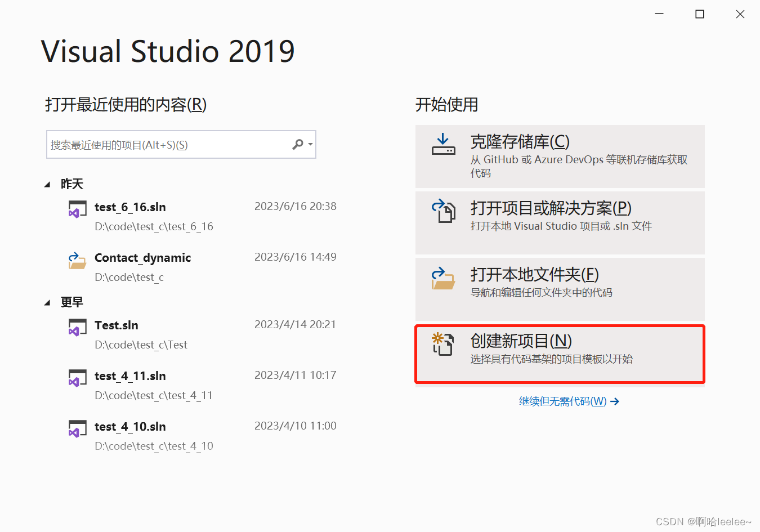This screenshot has height=532, width=760.
Task: Close the Visual Studio 2019 window
Action: coord(740,14)
